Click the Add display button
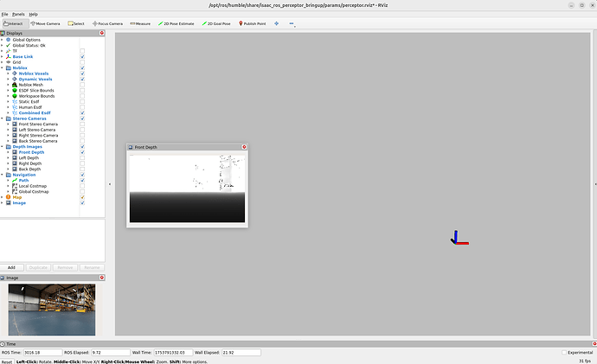597x364 pixels. click(12, 267)
